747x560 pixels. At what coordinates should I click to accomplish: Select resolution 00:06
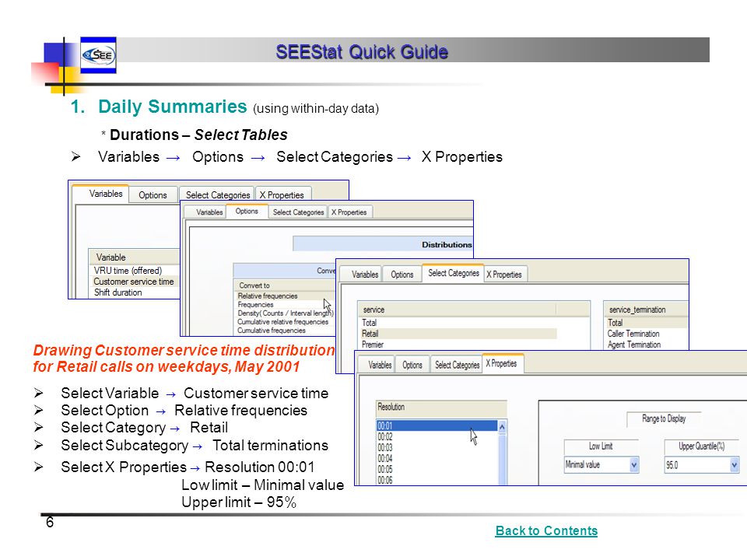tap(437, 480)
